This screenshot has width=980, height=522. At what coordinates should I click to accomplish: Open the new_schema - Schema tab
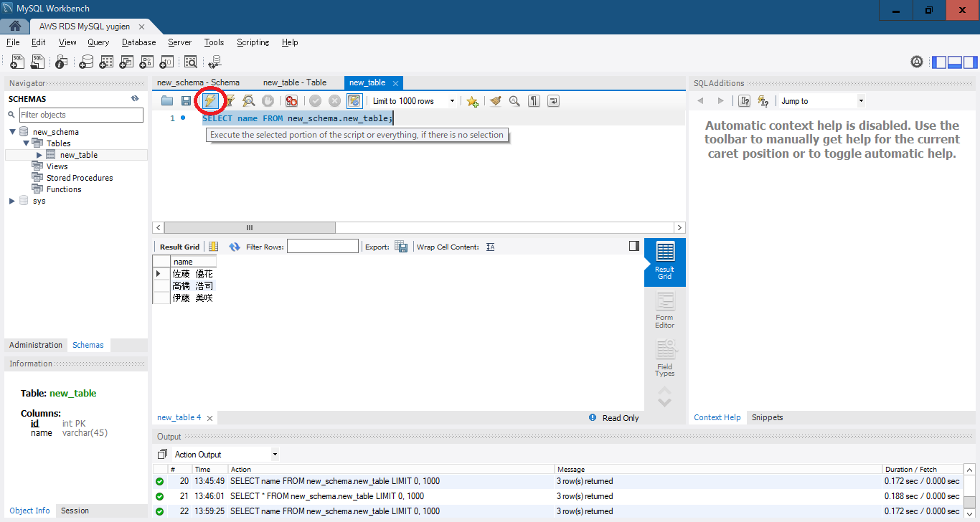pyautogui.click(x=198, y=82)
